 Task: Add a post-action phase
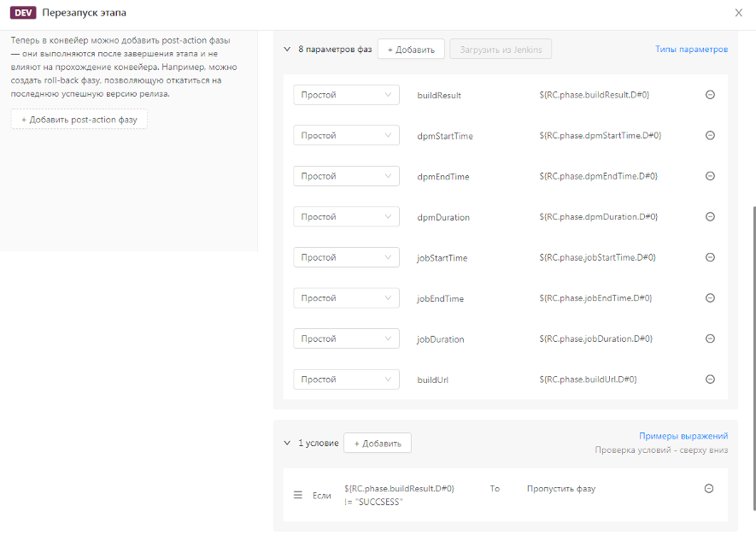tap(79, 120)
